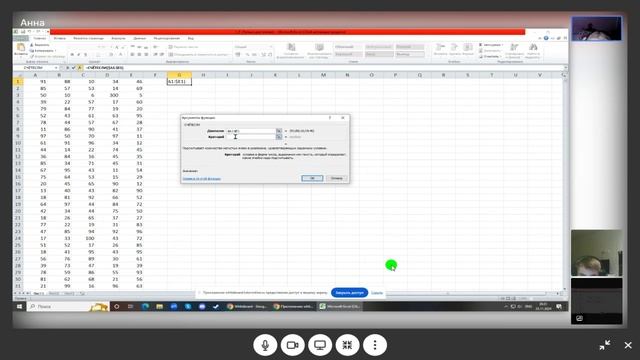Open the Data tab in the ribbon

coord(140,38)
